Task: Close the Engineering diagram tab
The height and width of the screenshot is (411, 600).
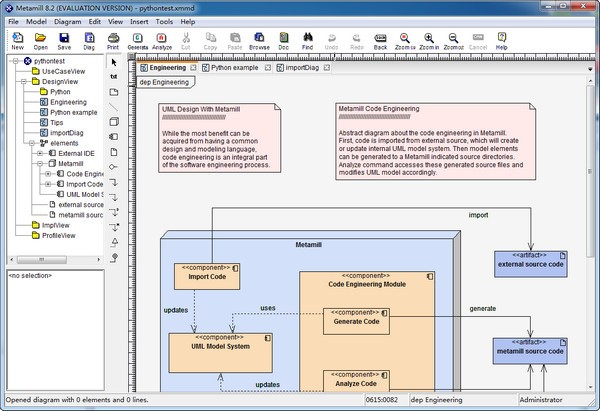Action: point(193,68)
